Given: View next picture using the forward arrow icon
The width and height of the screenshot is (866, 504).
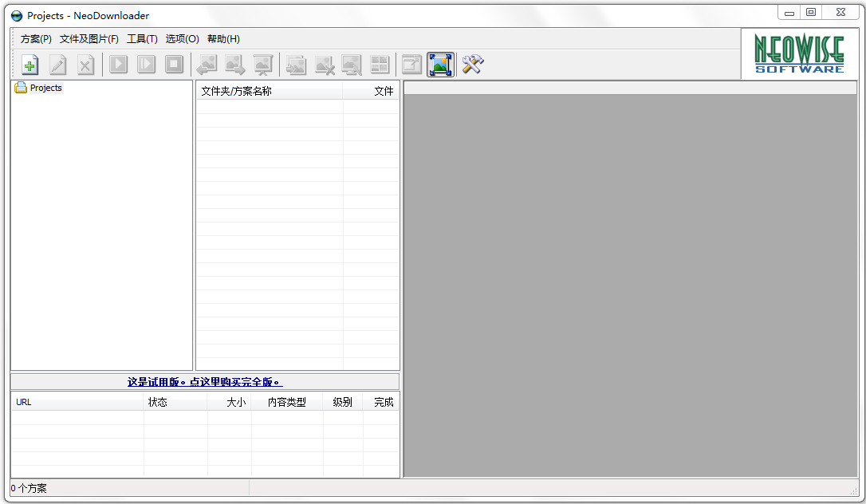Looking at the screenshot, I should (234, 65).
